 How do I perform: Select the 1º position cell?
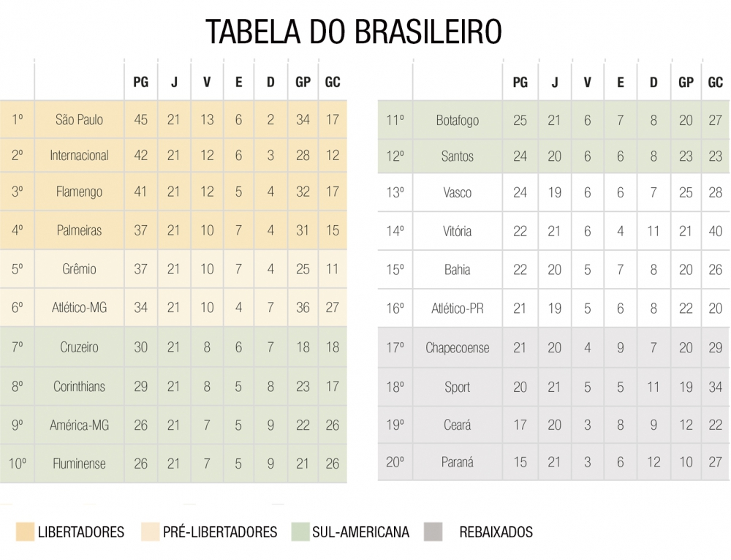18,119
